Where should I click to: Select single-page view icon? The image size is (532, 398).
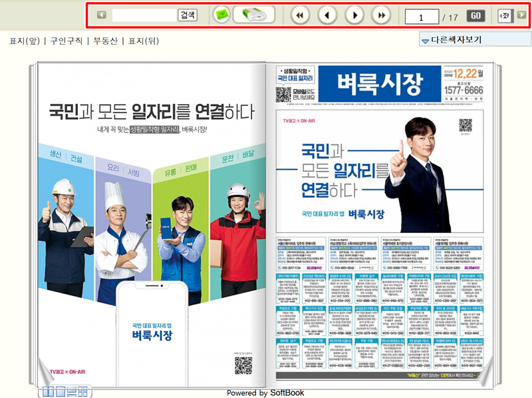(61, 391)
